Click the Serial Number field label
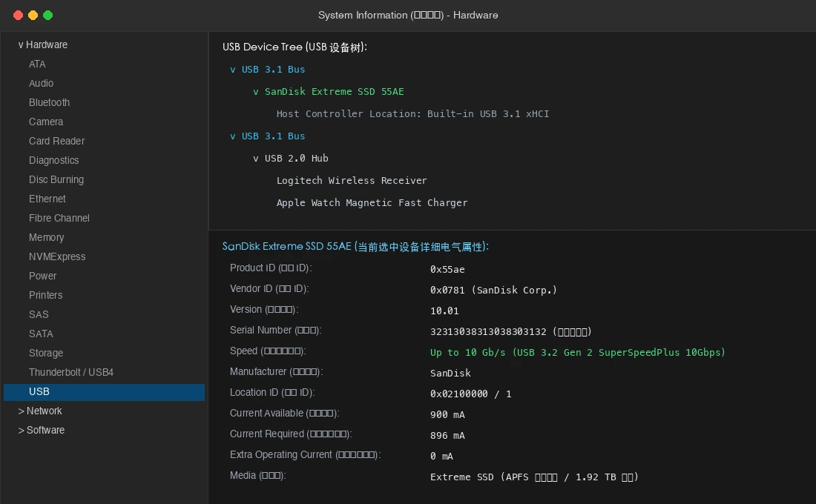Image resolution: width=816 pixels, height=504 pixels. pyautogui.click(x=276, y=331)
